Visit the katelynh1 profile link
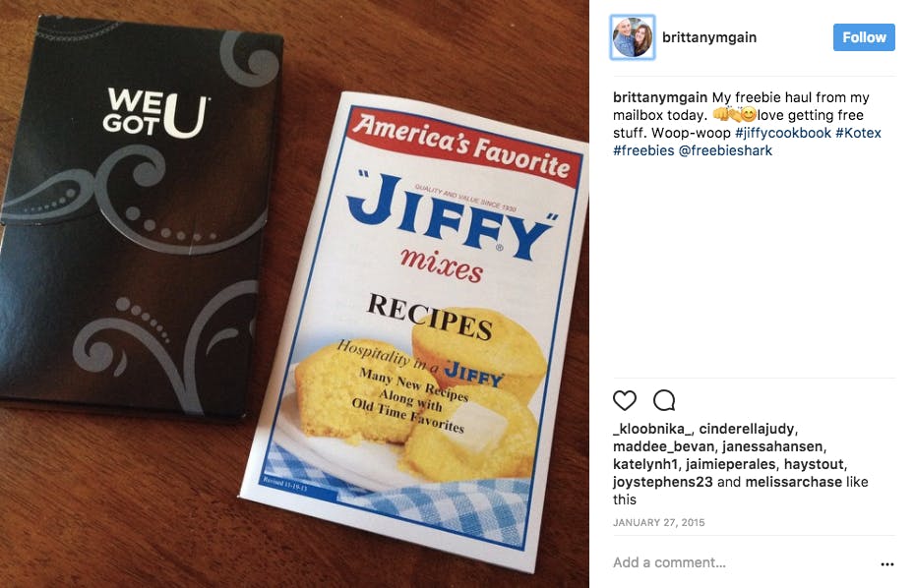 point(645,464)
